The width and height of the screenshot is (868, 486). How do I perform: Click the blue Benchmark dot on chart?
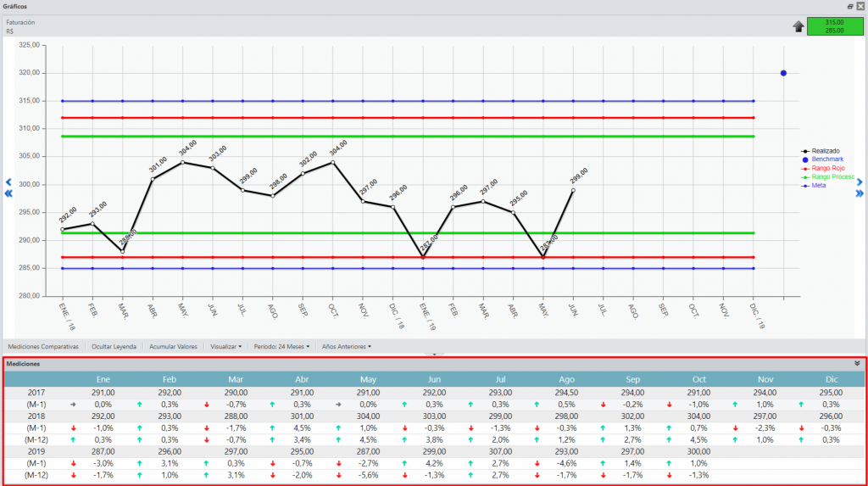pyautogui.click(x=783, y=73)
